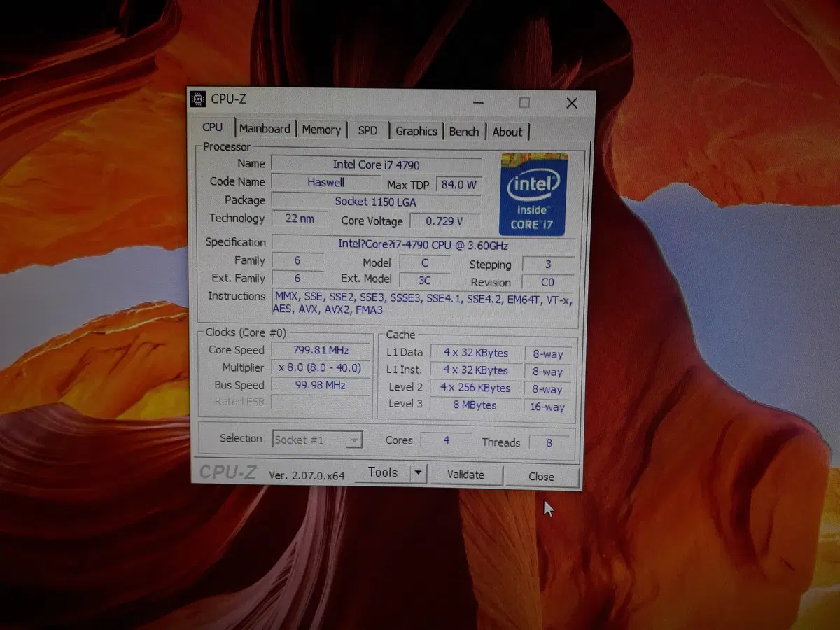Click the L1 Data '8-way' associativity
840x630 pixels.
click(547, 354)
